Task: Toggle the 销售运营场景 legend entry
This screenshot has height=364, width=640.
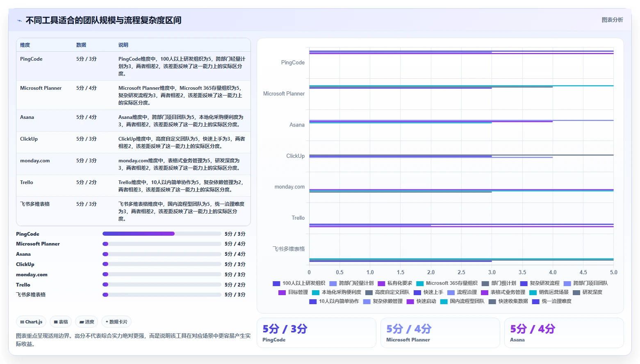Action: (549, 292)
